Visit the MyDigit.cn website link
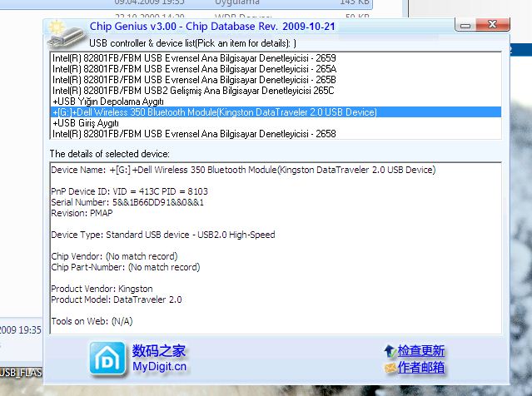 click(x=159, y=367)
